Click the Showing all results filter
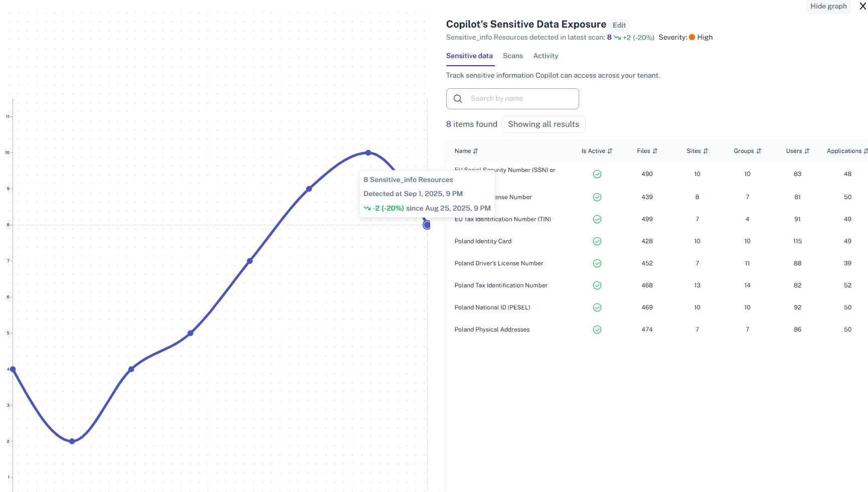Screen dimensions: 868x492 543,124
